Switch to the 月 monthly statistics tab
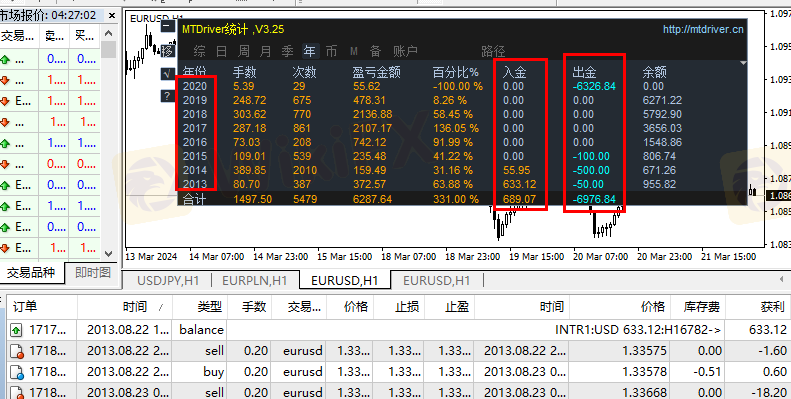The width and height of the screenshot is (791, 399). (x=265, y=51)
